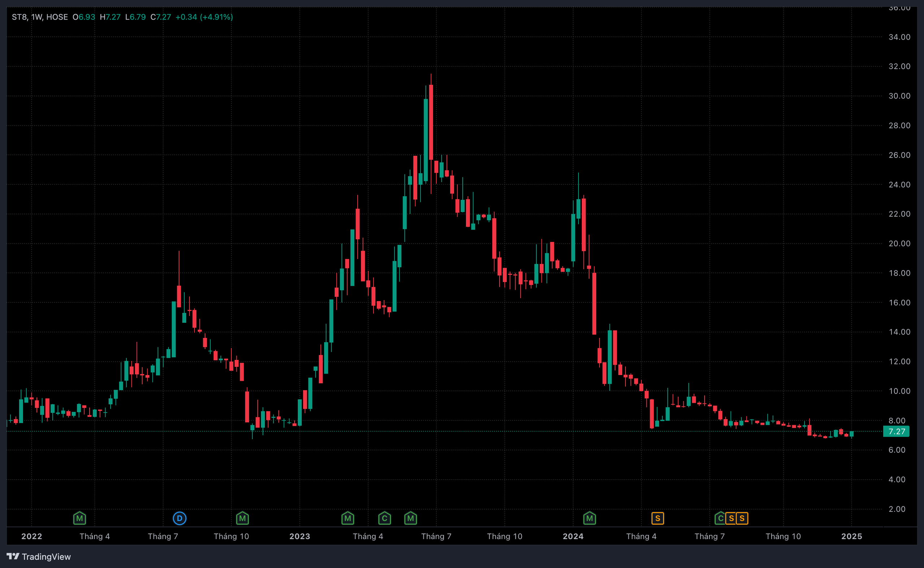Click the ST8, 1W, HOSE symbol title
This screenshot has width=924, height=568.
point(40,17)
